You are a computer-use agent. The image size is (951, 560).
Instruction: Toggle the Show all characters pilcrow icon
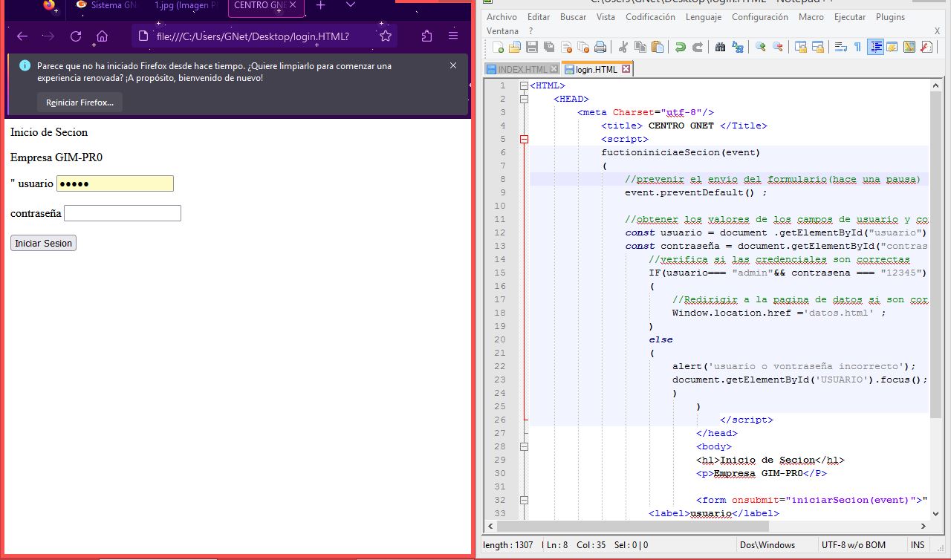click(x=857, y=47)
